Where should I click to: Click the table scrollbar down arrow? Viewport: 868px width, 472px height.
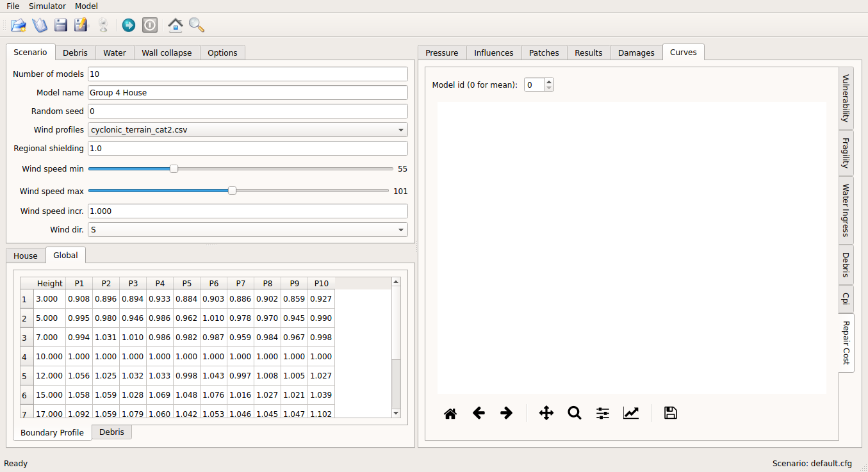[396, 413]
